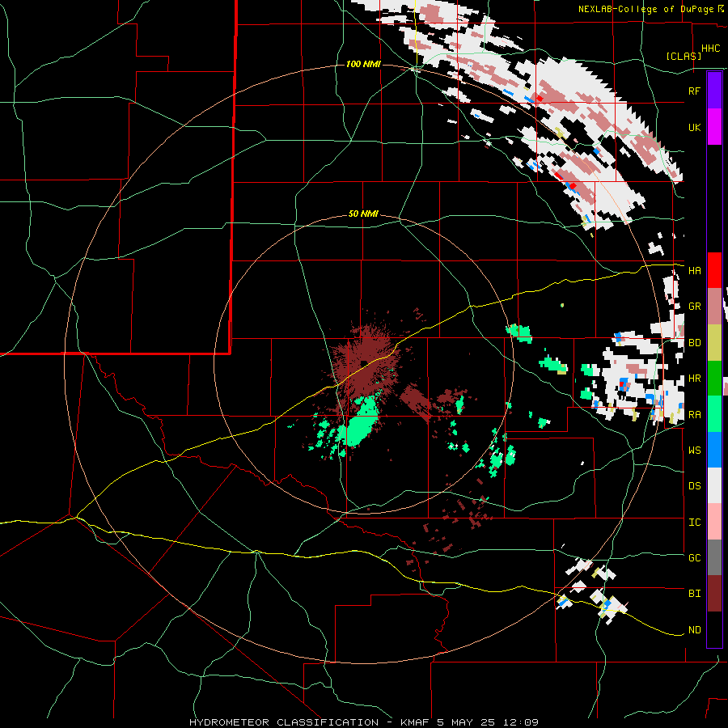The height and width of the screenshot is (728, 728).
Task: Click the GC legend label
Action: (694, 558)
